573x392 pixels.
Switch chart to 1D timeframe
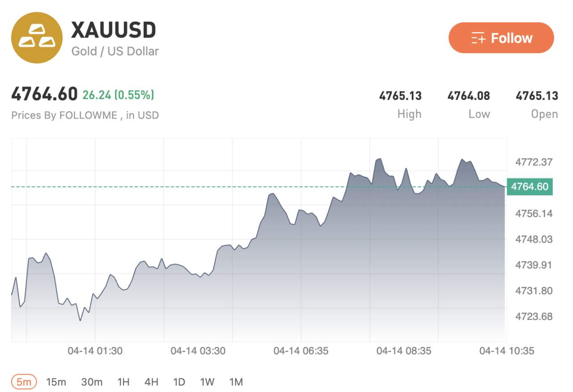179,382
